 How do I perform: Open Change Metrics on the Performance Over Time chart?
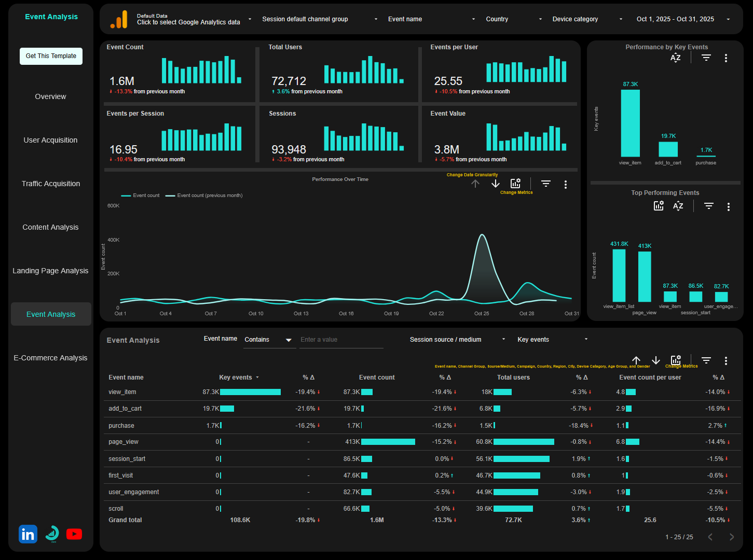click(515, 183)
